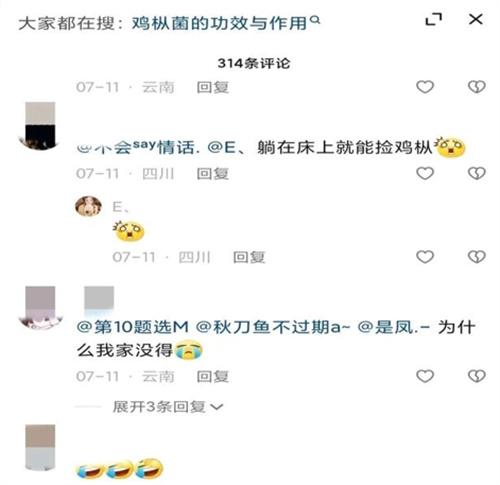Like the 躺在床上就能捡鸡枞 comment

[x=425, y=173]
